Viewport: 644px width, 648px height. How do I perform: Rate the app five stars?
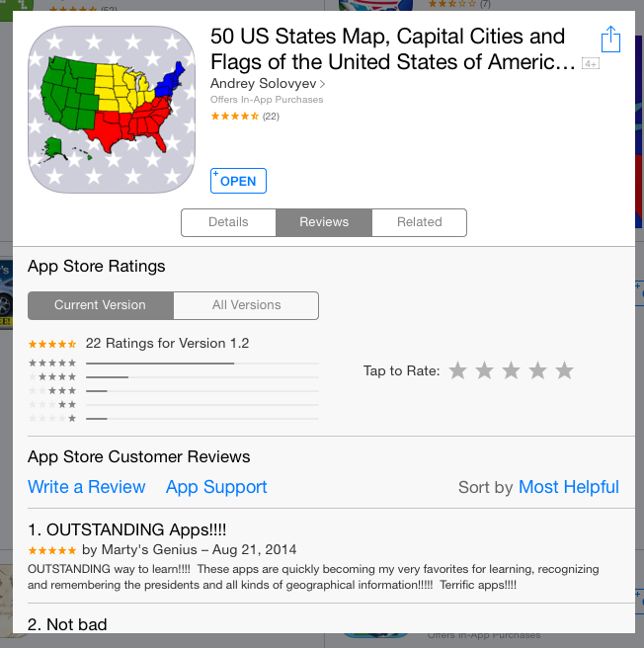tap(564, 370)
